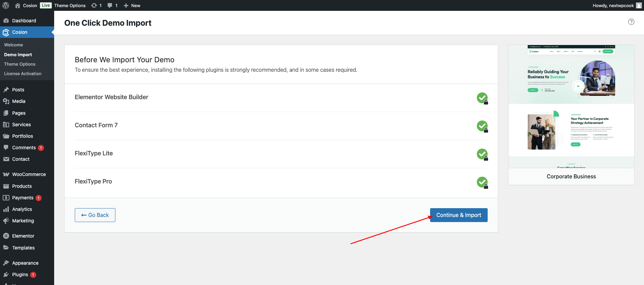Viewport: 644px width, 285px height.
Task: Click the Products box icon
Action: tap(6, 186)
